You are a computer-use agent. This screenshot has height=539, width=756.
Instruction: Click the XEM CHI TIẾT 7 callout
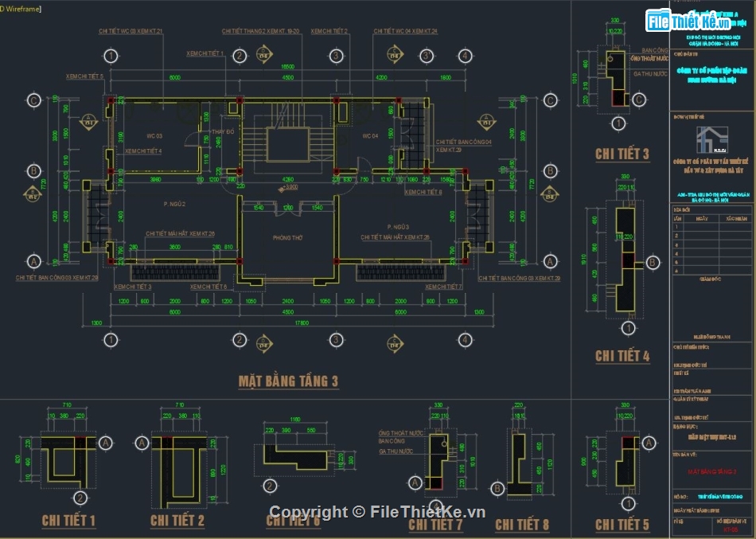[x=443, y=287]
